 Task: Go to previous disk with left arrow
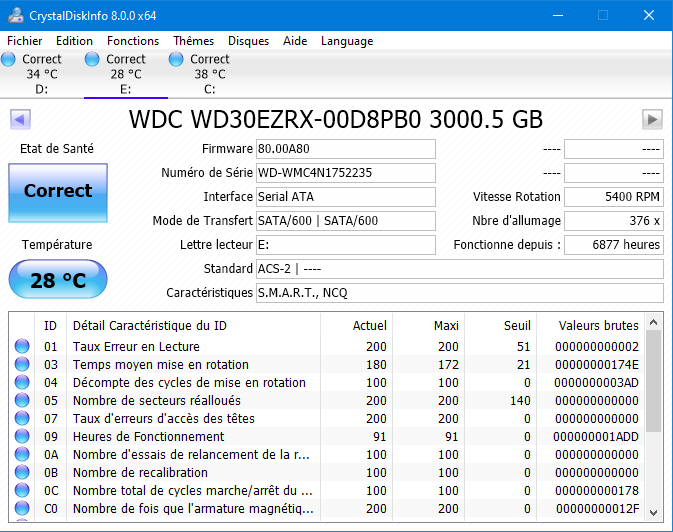pyautogui.click(x=20, y=119)
